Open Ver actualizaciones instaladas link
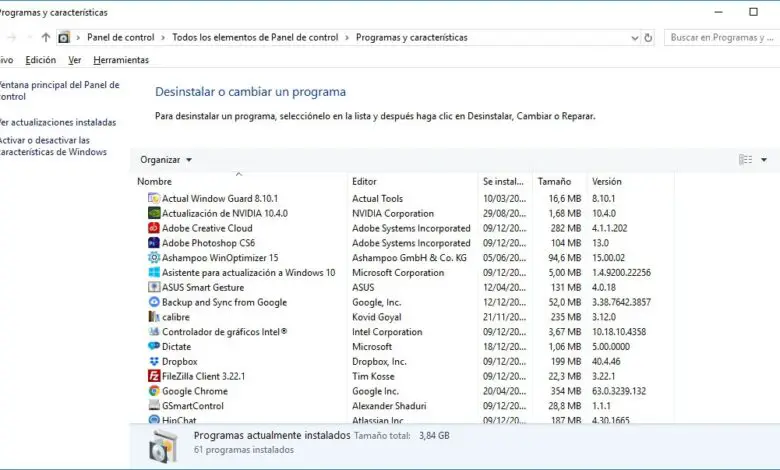 pyautogui.click(x=58, y=122)
